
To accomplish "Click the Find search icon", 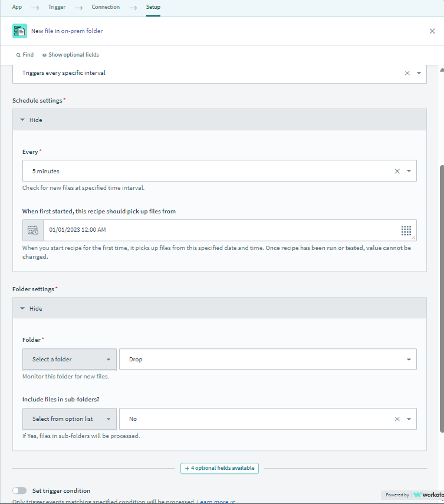I will tap(19, 55).
